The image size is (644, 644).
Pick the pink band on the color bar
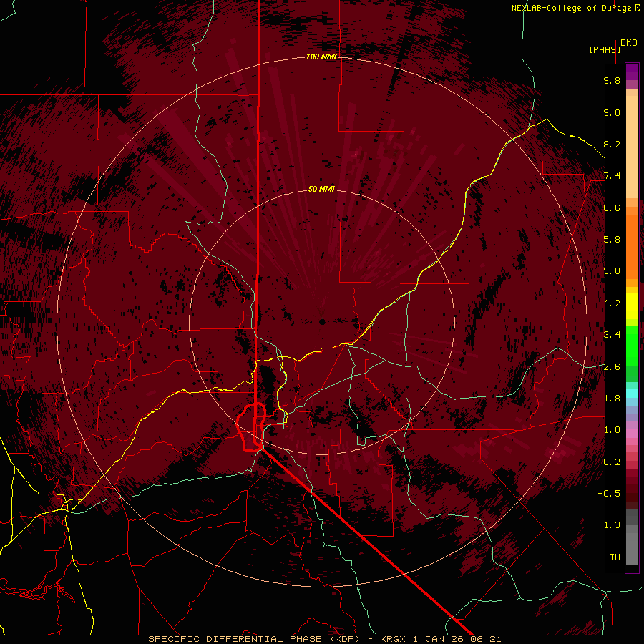pyautogui.click(x=632, y=434)
